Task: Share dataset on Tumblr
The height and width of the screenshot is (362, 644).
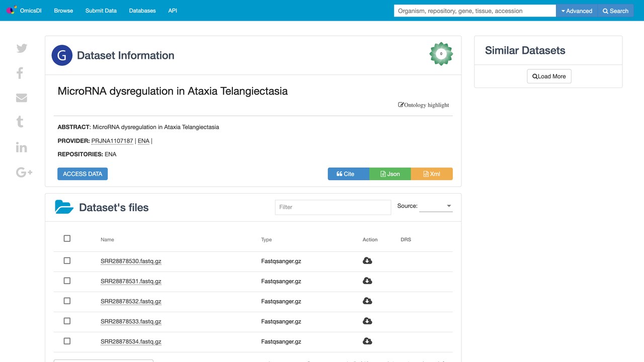Action: [20, 122]
